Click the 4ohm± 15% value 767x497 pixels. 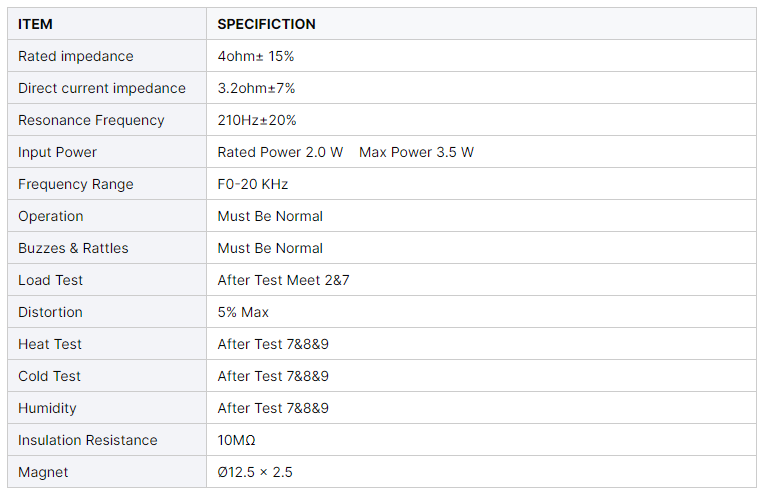click(x=256, y=56)
